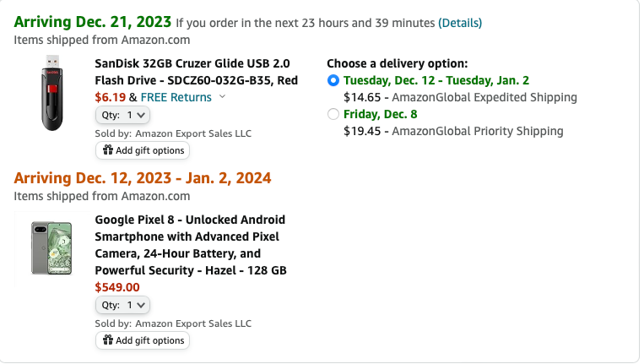Click the FREE Returns link
Viewport: 644px width, 364px height.
point(176,97)
